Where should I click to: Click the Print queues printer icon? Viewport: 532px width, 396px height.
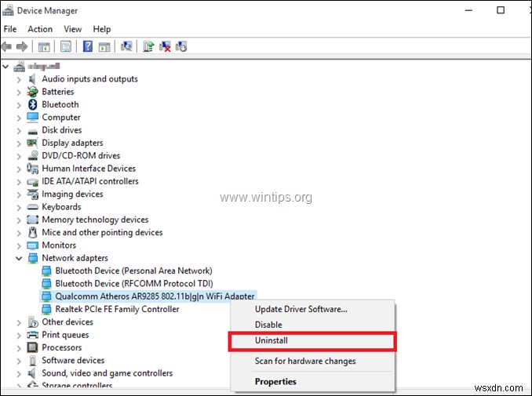[33, 335]
